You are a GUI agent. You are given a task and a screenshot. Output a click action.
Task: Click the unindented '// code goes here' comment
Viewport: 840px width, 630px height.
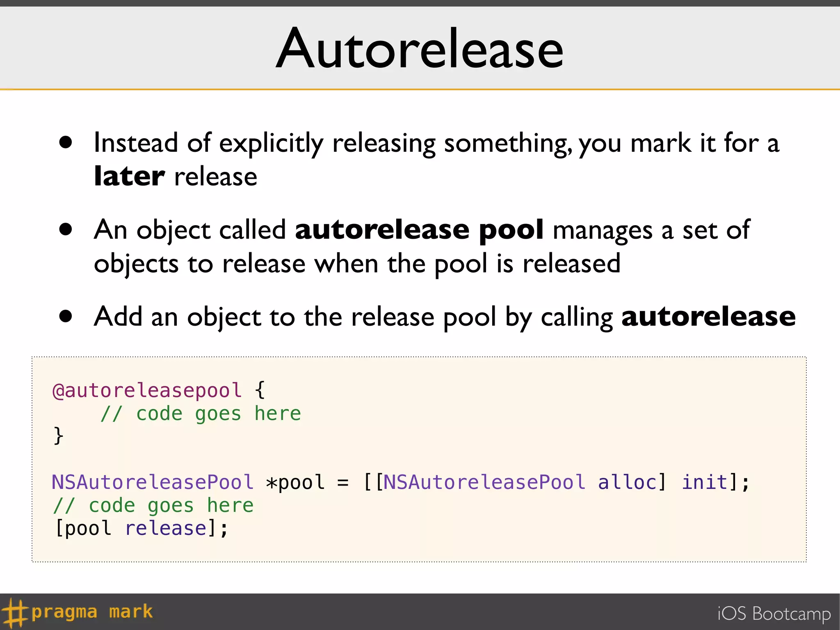click(x=153, y=505)
